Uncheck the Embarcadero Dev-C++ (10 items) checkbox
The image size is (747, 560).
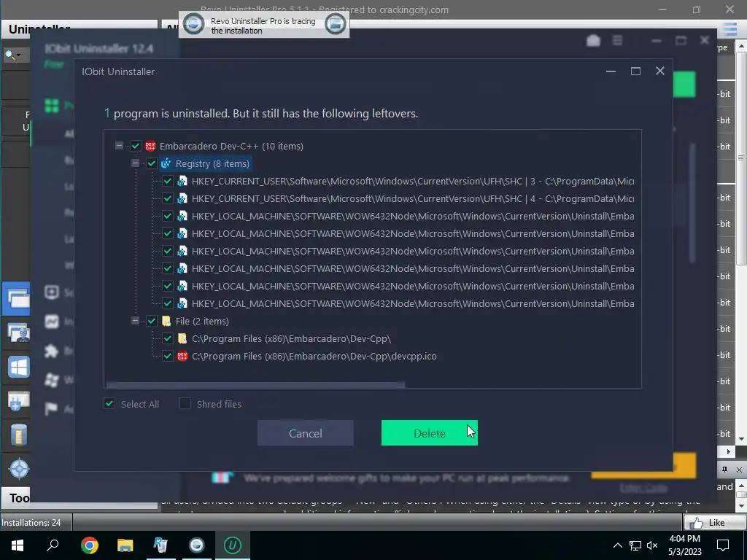(x=136, y=146)
